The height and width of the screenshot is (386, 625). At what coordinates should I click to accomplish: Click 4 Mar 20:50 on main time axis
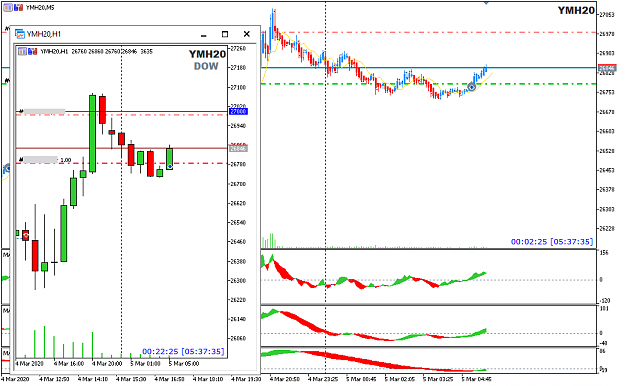285,379
